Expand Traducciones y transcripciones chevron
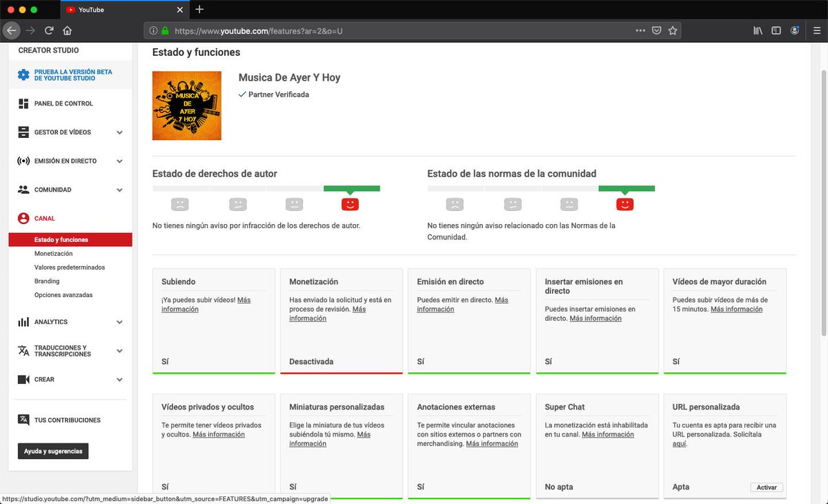This screenshot has width=828, height=504. click(119, 351)
